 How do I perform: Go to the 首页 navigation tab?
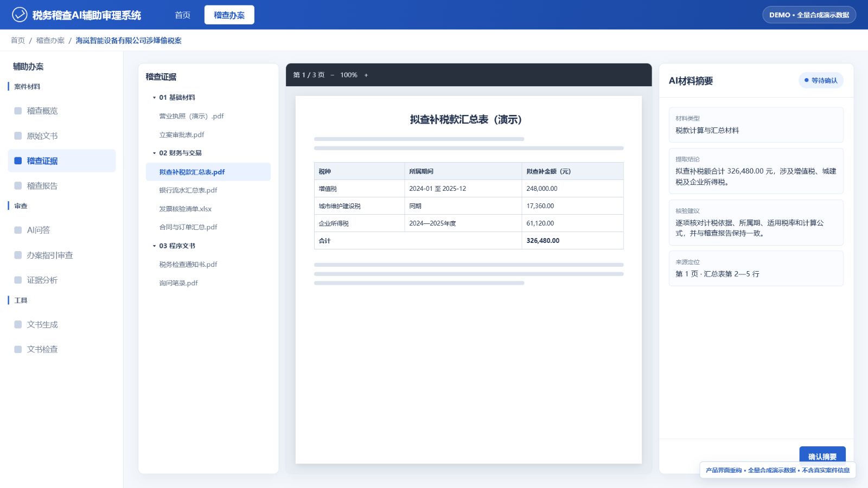[x=182, y=15]
